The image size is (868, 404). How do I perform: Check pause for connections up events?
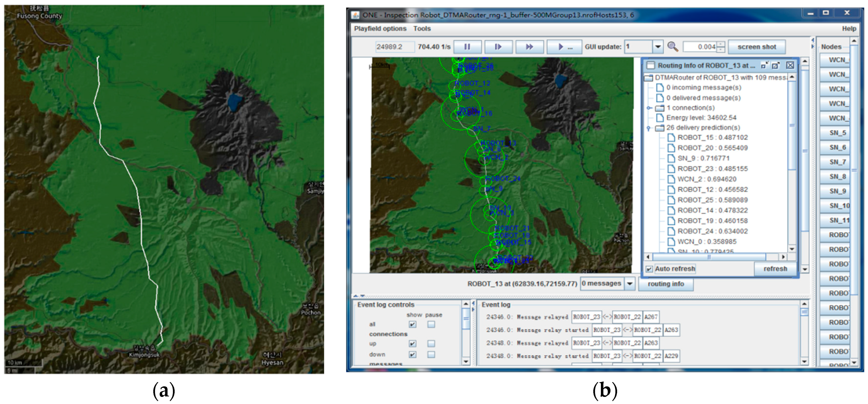431,343
